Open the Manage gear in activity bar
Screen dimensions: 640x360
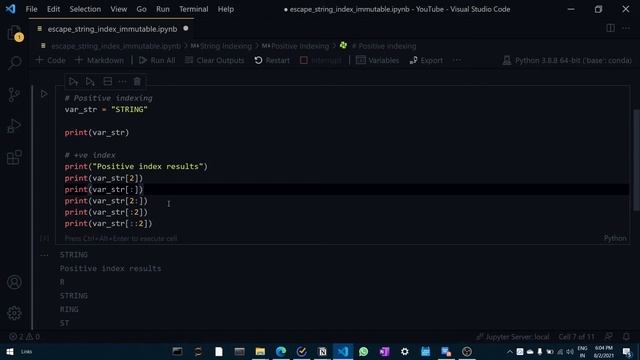[x=14, y=313]
